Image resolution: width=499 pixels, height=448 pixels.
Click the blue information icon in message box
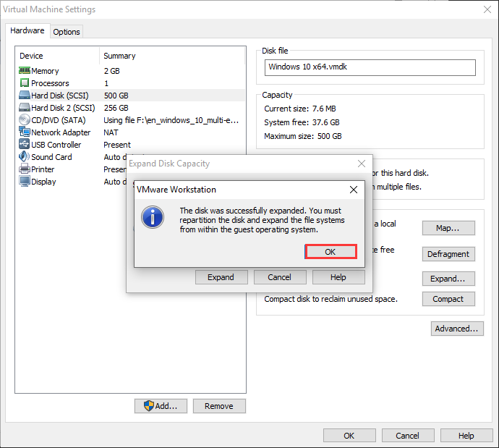153,217
